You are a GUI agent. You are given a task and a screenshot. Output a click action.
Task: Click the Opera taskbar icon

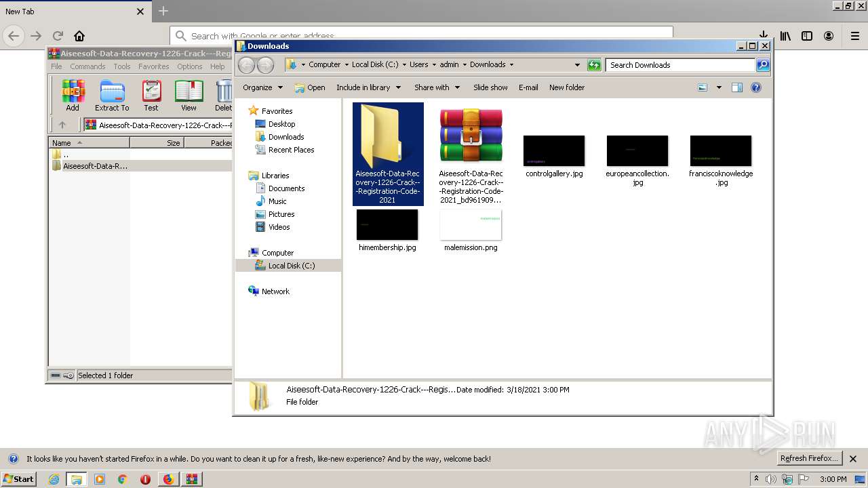[145, 479]
